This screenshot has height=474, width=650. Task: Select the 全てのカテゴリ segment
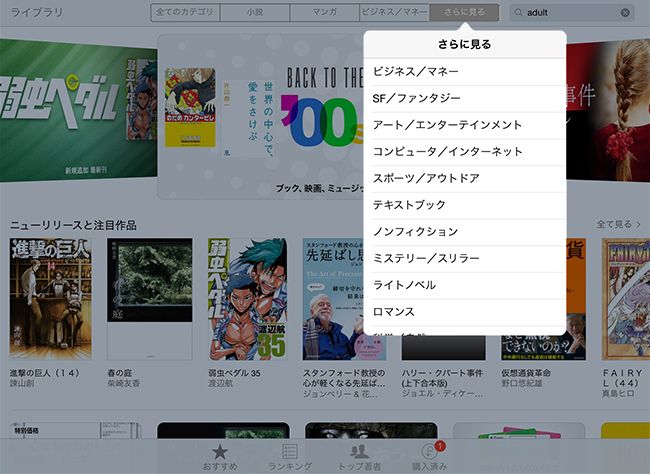[x=185, y=12]
